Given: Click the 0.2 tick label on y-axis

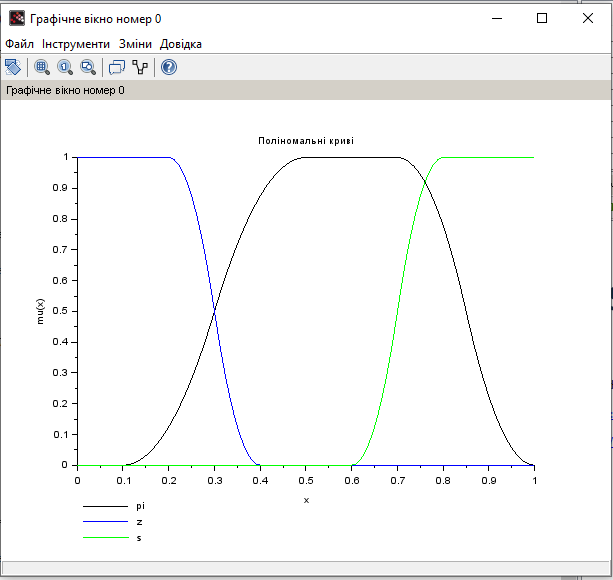Looking at the screenshot, I should point(60,403).
